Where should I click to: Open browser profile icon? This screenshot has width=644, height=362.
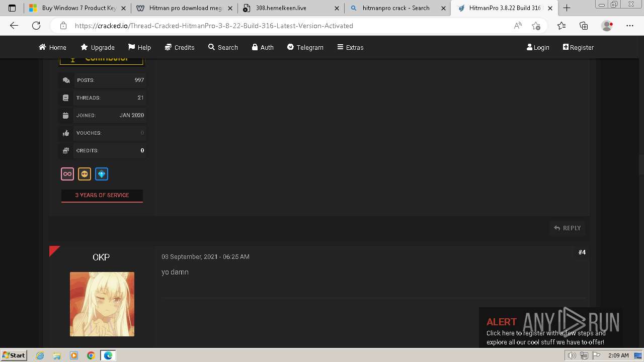click(607, 26)
